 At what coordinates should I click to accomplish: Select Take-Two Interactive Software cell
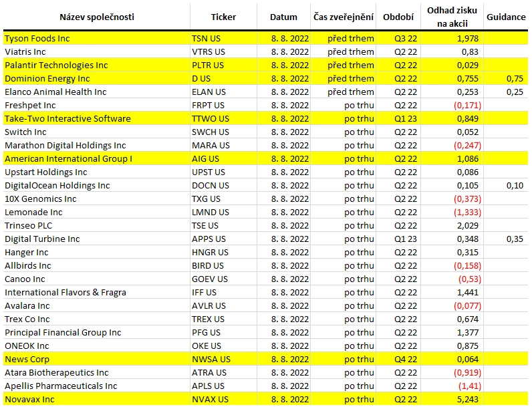point(97,118)
